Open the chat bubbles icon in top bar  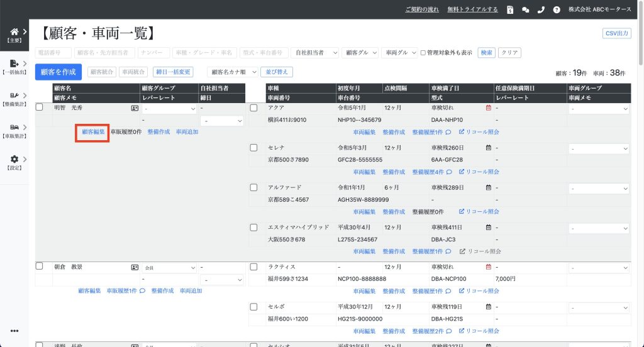coord(525,9)
